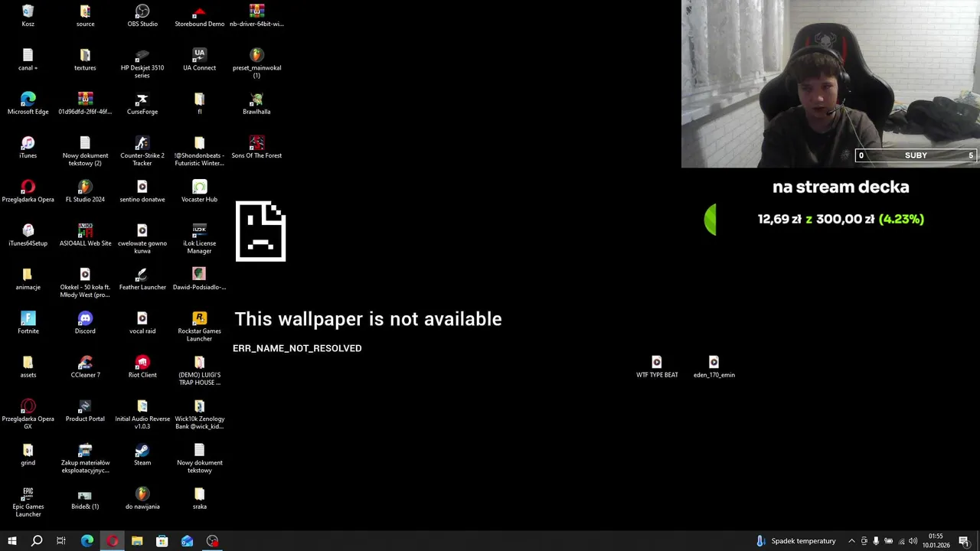Select the Steam desktop shortcut
Image resolution: width=980 pixels, height=551 pixels.
point(142,455)
